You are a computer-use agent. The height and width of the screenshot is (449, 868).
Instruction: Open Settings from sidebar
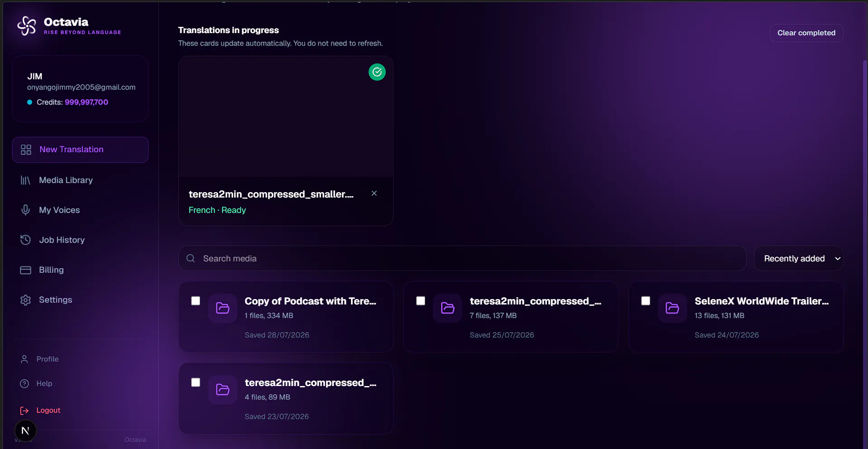(x=80, y=300)
